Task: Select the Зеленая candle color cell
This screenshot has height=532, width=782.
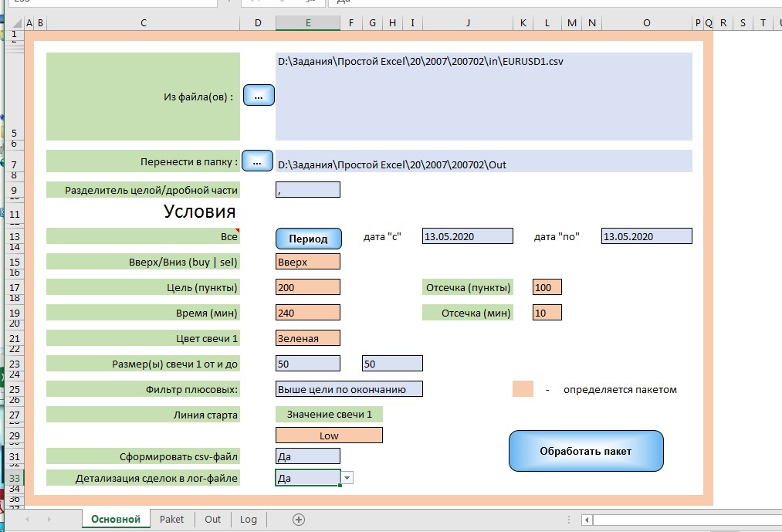Action: point(308,338)
